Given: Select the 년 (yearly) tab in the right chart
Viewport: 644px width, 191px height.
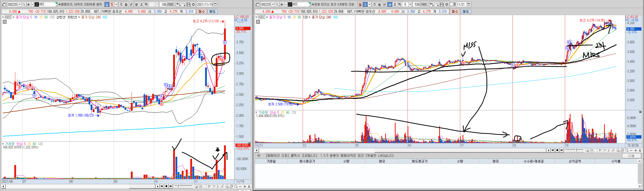Looking at the screenshot, I should [384, 4].
